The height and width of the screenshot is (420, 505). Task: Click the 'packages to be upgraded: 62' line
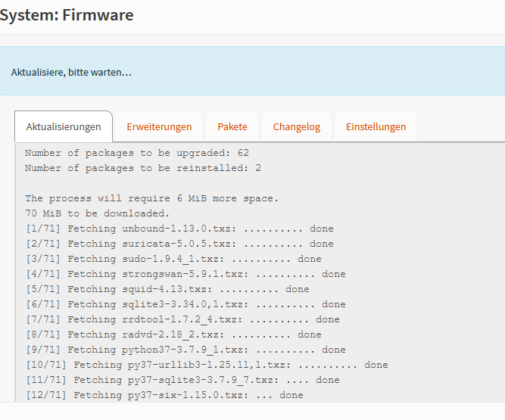click(x=137, y=153)
